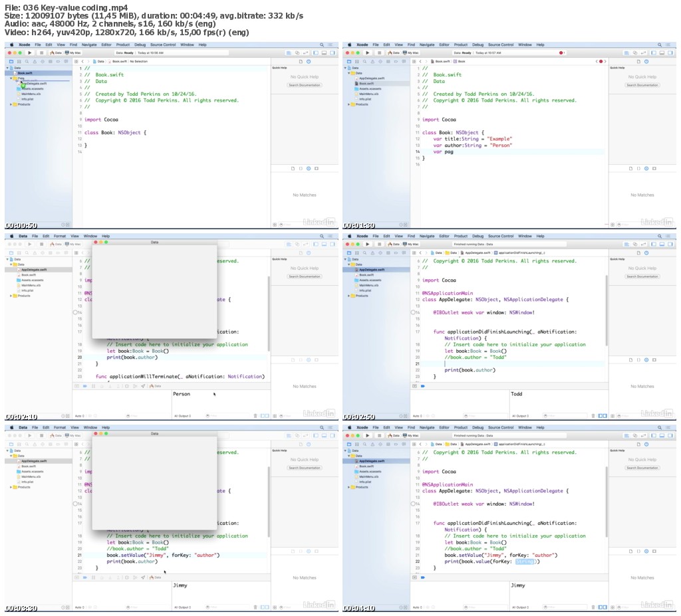In the 00:00:50 frame, click Search Documentation
Image resolution: width=681 pixels, height=616 pixels.
click(305, 85)
